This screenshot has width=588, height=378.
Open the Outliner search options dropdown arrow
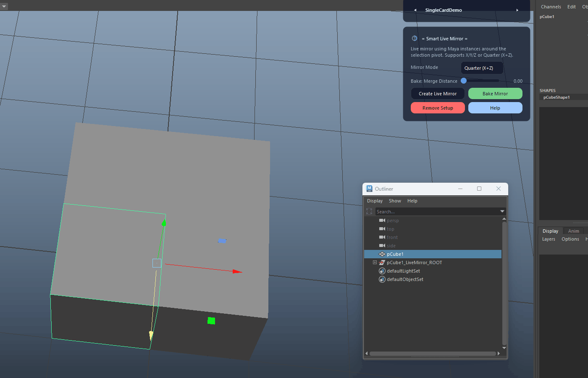tap(502, 212)
